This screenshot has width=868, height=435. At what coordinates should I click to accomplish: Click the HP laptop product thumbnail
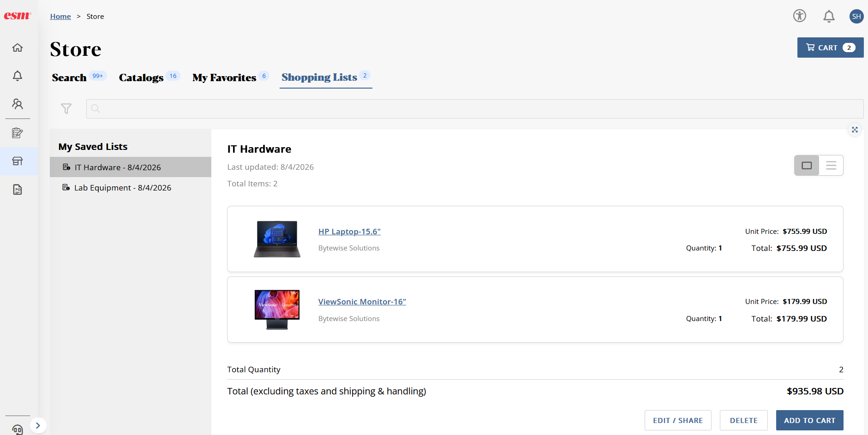coord(277,239)
